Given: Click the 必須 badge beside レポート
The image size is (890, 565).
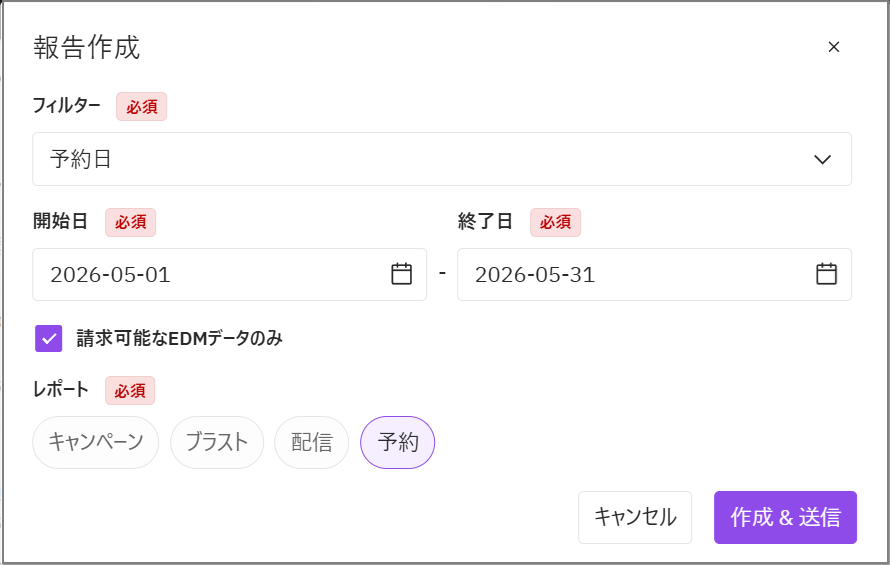Looking at the screenshot, I should coord(130,391).
